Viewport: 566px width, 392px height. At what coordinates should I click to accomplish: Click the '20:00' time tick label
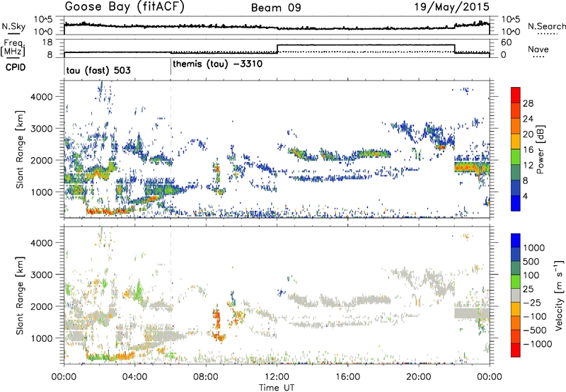(419, 377)
